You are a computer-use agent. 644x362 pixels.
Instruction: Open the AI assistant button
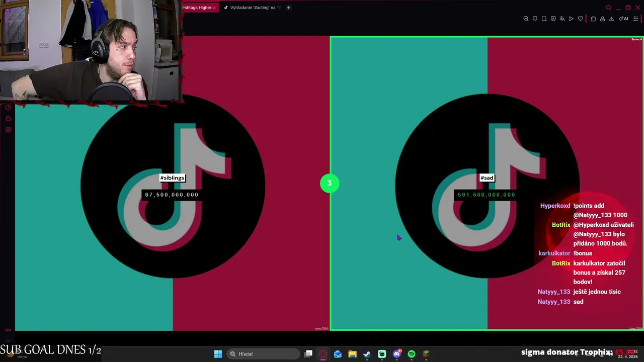point(623,19)
